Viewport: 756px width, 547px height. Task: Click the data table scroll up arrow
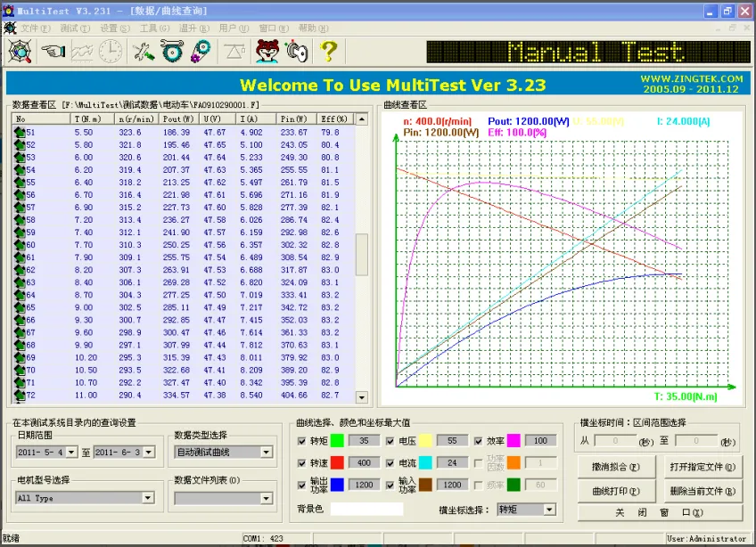click(362, 119)
